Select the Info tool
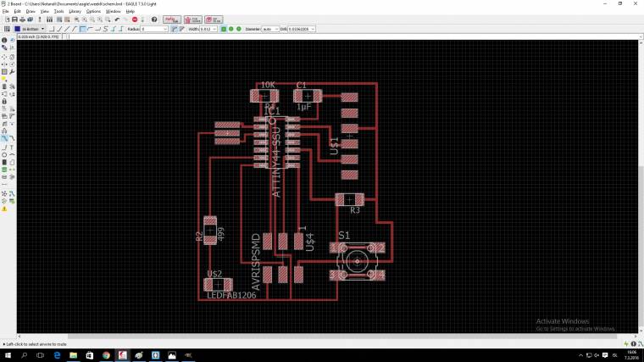Screen dimensions: 644x362 [x=4, y=40]
